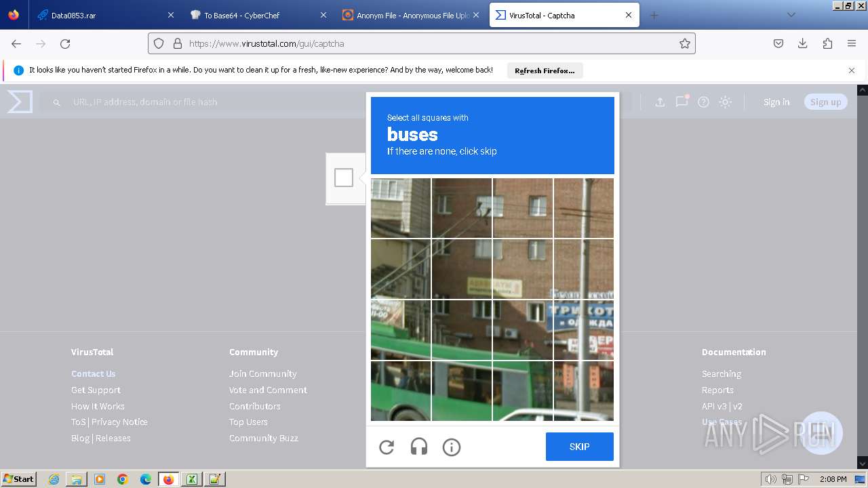Image resolution: width=868 pixels, height=488 pixels.
Task: Open a new browser tab
Action: click(x=654, y=15)
